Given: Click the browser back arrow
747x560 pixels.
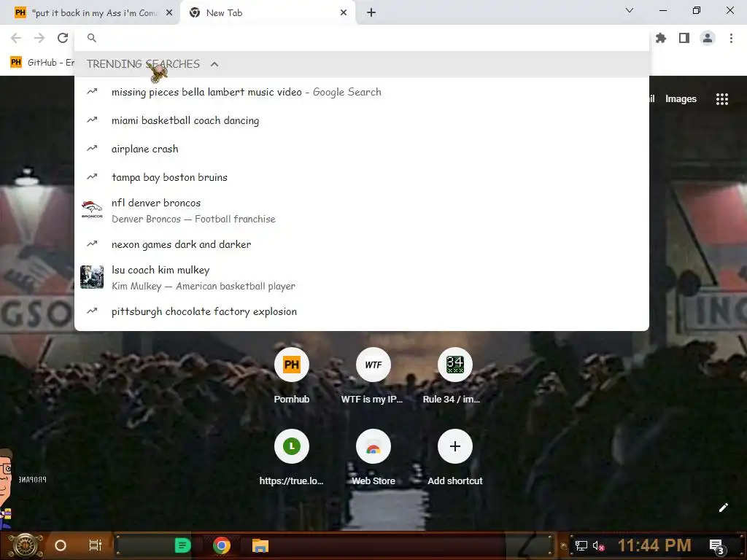Looking at the screenshot, I should coord(16,38).
